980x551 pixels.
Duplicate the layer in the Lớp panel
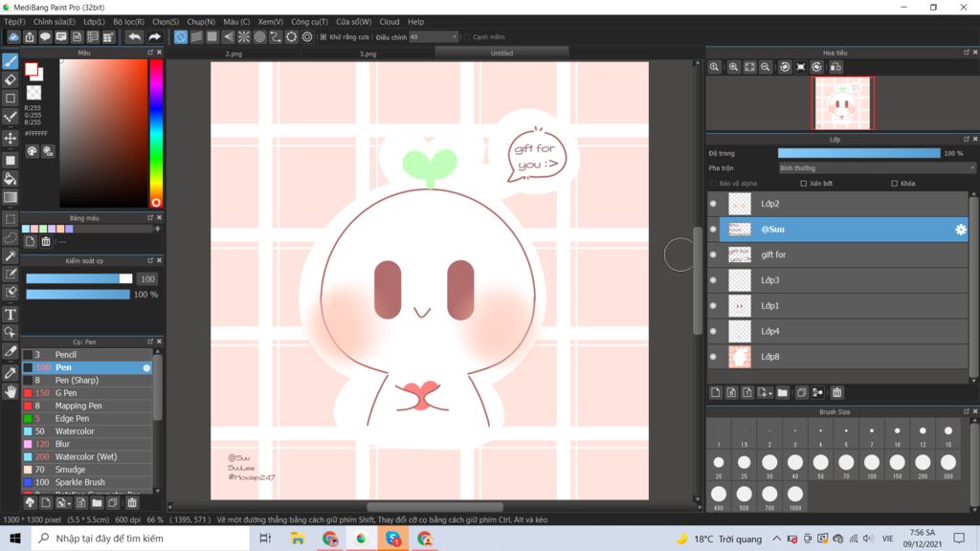click(x=802, y=393)
